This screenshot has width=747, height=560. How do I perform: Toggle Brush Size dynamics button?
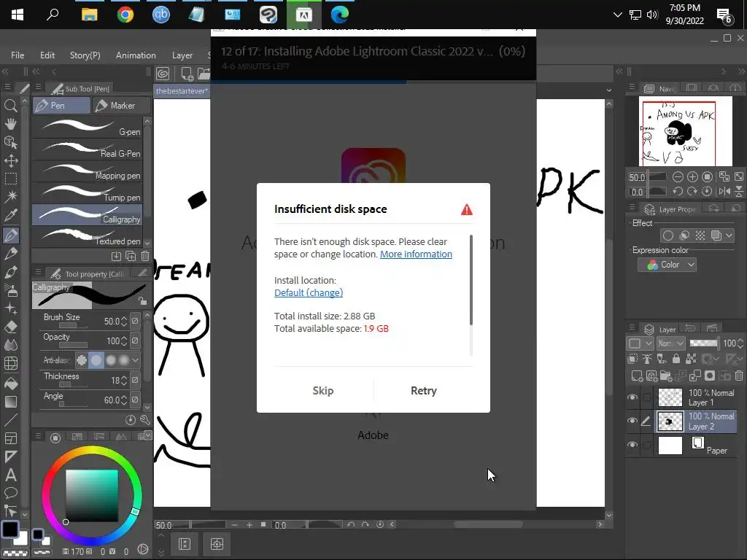click(x=135, y=321)
